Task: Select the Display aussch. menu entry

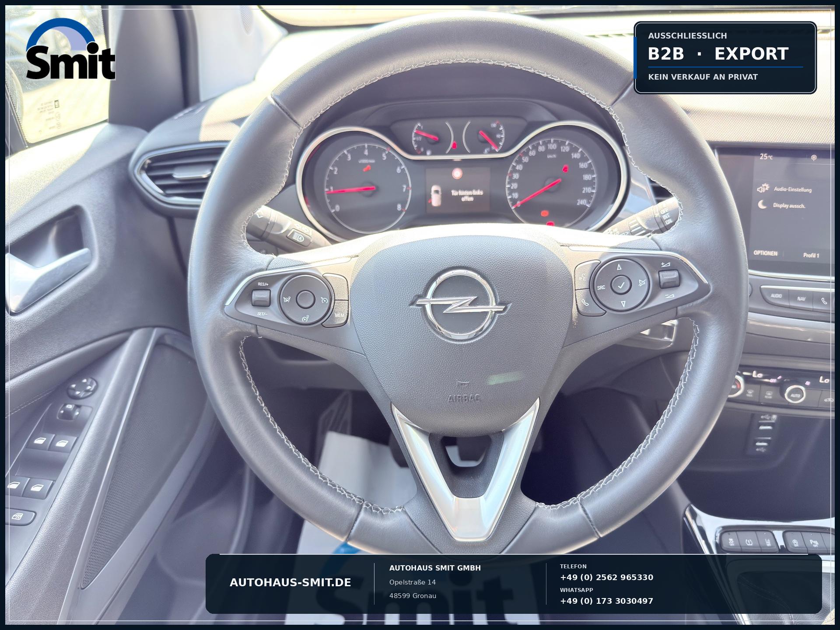Action: [x=789, y=205]
